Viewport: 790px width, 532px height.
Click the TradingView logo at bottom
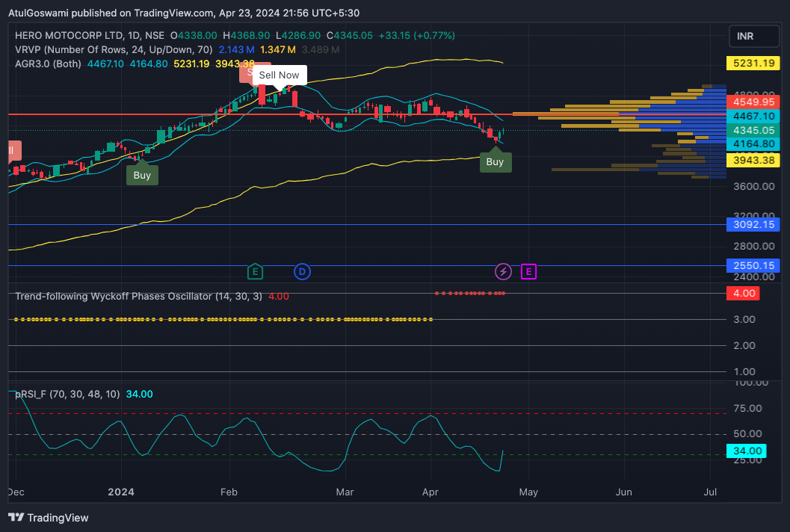49,517
